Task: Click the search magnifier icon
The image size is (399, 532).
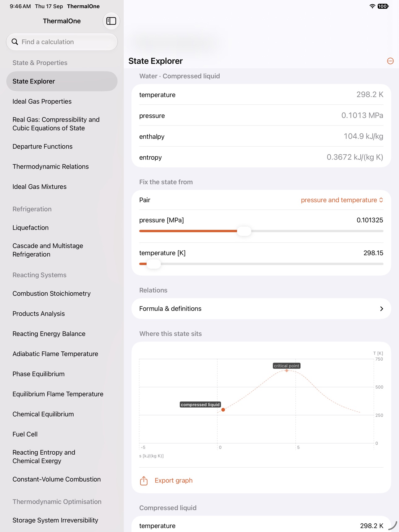Action: click(15, 42)
